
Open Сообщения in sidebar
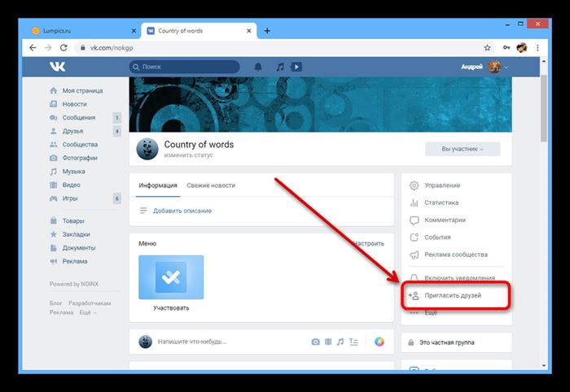pos(78,118)
